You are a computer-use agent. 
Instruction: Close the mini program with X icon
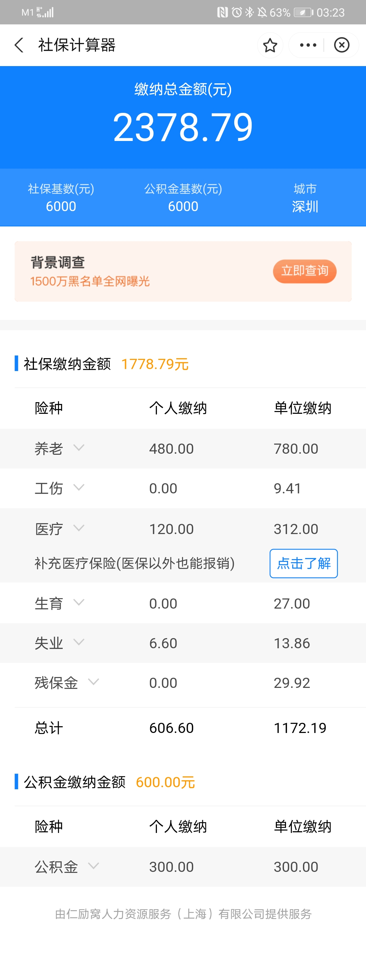(x=342, y=45)
